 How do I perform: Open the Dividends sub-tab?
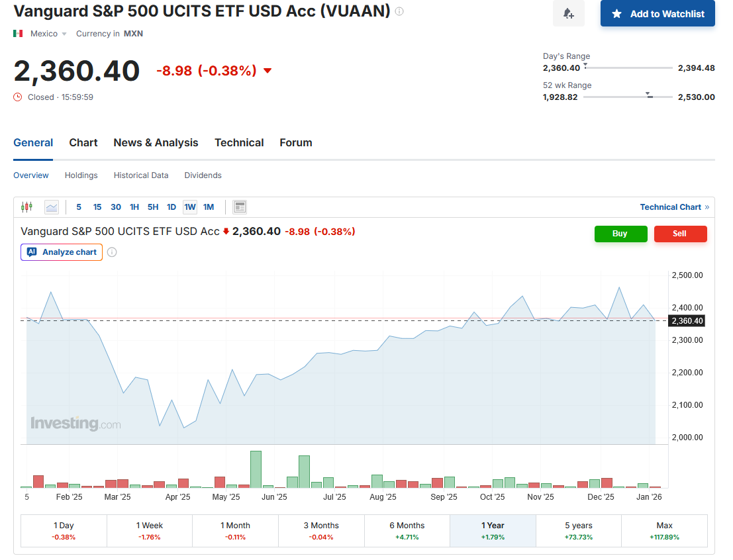coord(203,175)
